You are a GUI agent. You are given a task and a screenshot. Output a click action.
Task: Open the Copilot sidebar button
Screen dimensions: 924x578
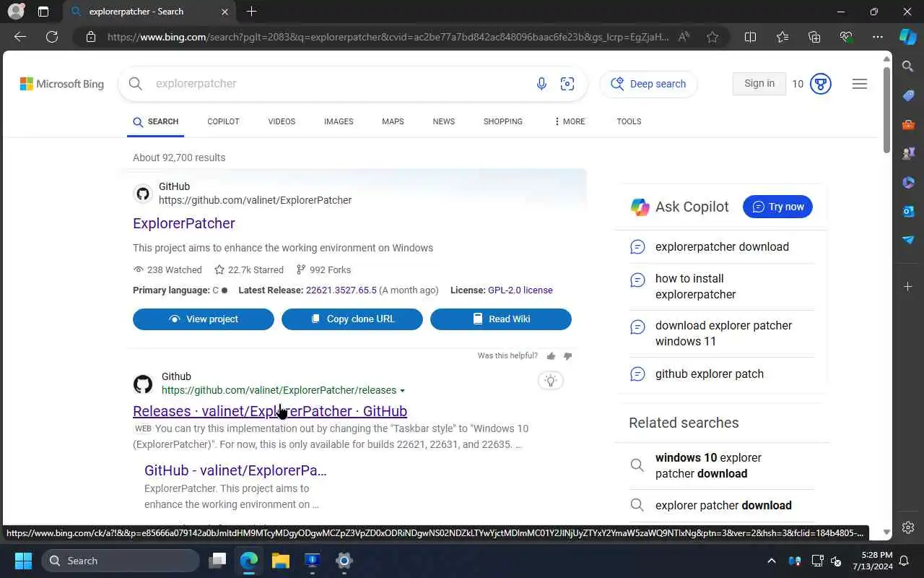(908, 37)
